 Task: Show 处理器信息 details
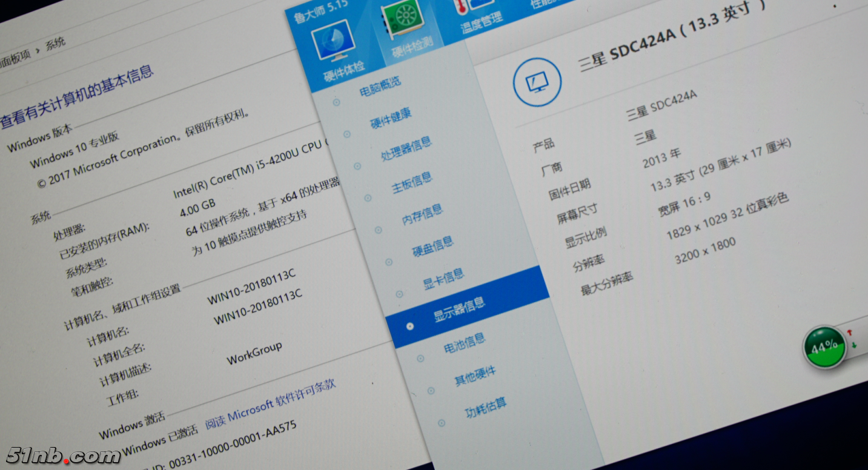coord(406,148)
